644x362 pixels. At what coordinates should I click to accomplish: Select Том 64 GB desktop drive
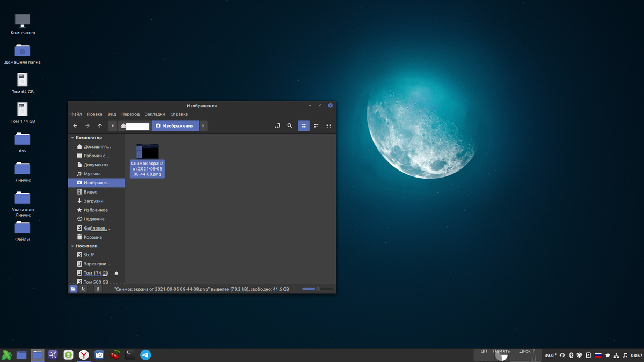(x=23, y=83)
